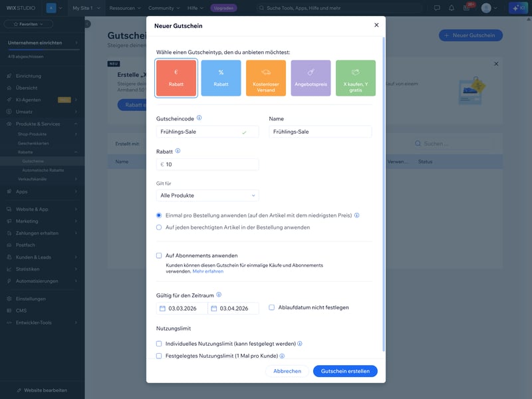Select the percent Rabatt coupon type
The height and width of the screenshot is (399, 532).
point(221,78)
